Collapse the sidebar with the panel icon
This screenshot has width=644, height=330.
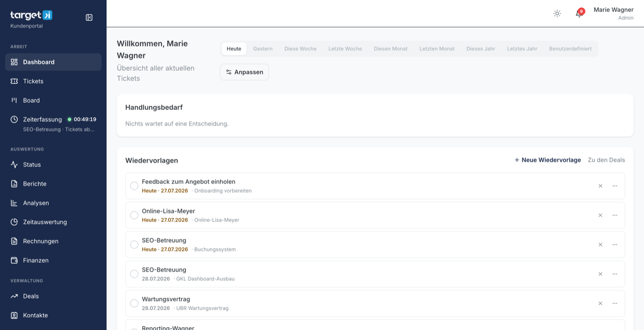coord(89,17)
